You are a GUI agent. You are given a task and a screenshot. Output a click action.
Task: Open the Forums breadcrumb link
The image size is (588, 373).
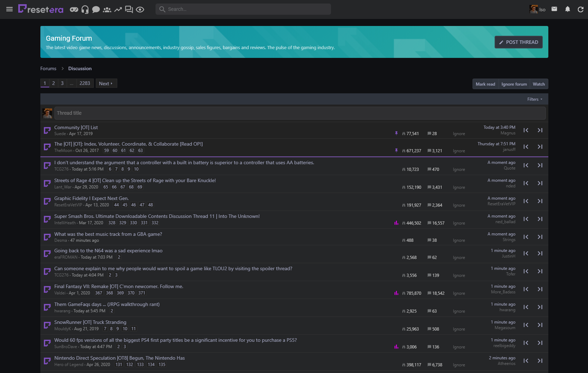tap(48, 68)
